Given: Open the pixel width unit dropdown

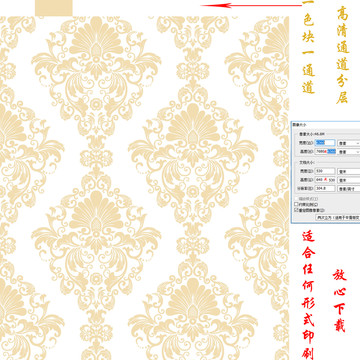Looking at the screenshot, I should (x=349, y=143).
